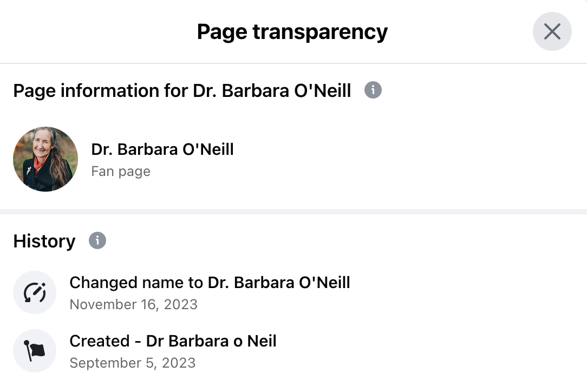Click the November 16, 2023 date
Viewport: 587px width, 392px height.
point(134,304)
